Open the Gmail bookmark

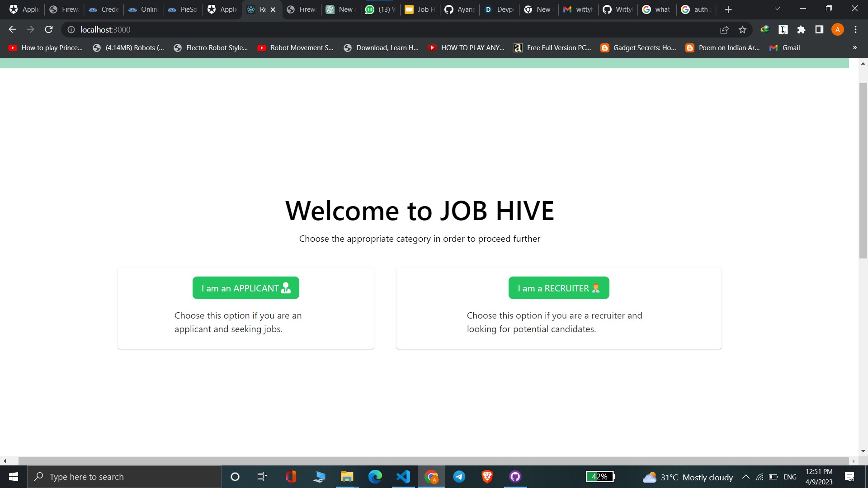tap(785, 47)
